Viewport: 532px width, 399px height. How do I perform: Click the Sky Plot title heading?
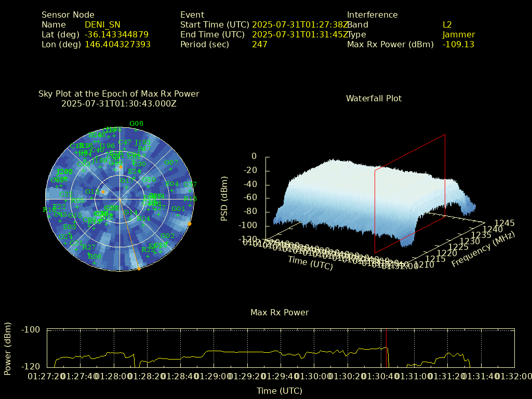click(x=118, y=94)
